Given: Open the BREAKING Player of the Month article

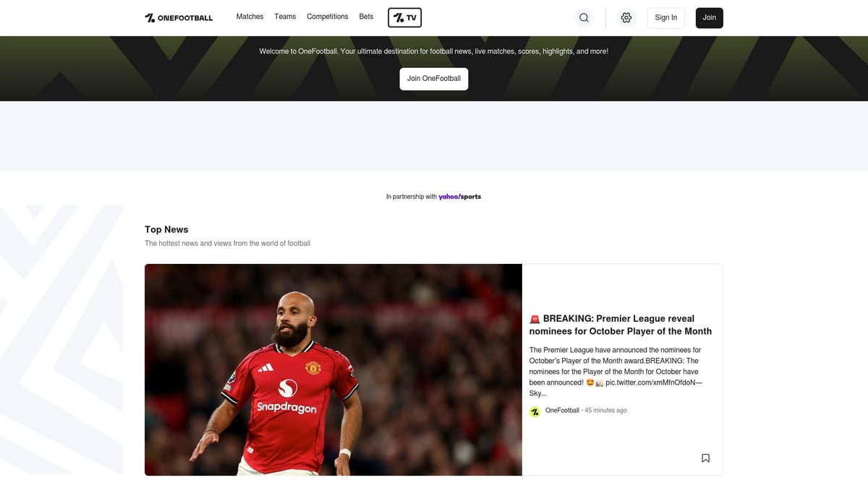Looking at the screenshot, I should click(620, 325).
